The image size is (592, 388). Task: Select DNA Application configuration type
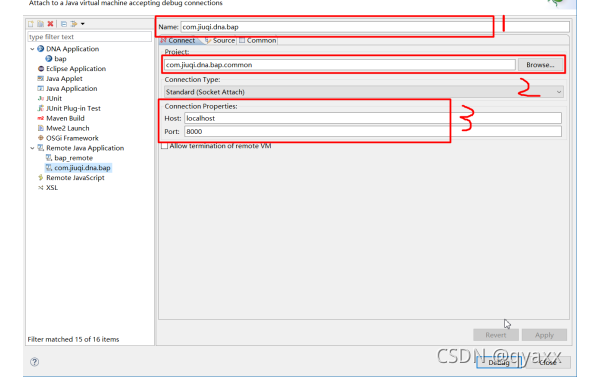coord(72,49)
